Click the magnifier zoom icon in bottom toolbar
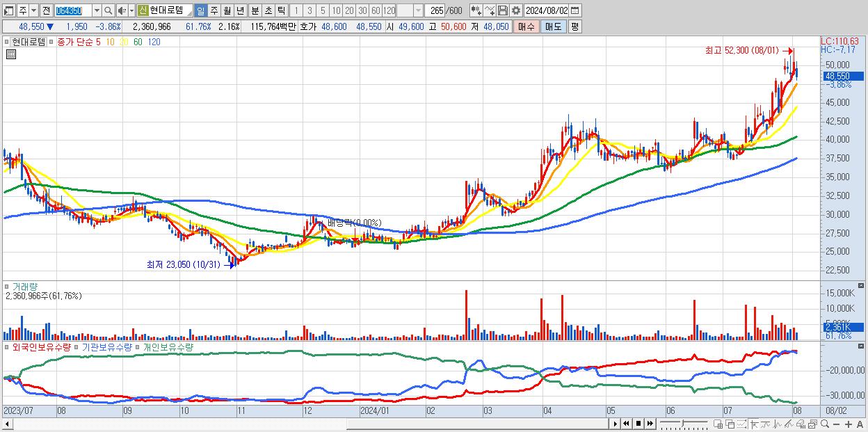 (x=825, y=424)
